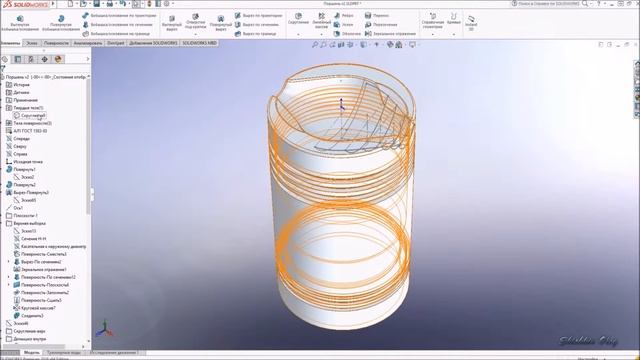Click the Options gear icon
Image resolution: width=640 pixels, height=360 pixels.
point(167,4)
